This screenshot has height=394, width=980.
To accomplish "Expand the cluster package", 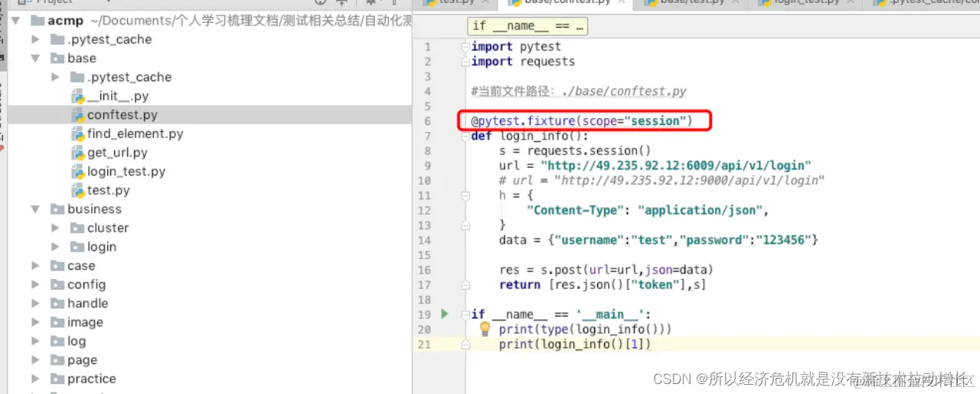I will point(55,228).
